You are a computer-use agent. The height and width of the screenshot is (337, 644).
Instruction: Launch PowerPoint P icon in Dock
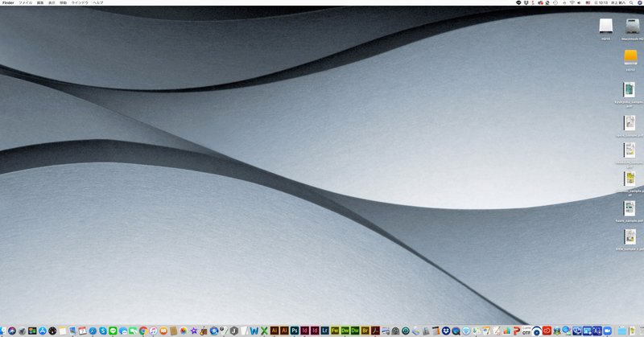pos(516,331)
